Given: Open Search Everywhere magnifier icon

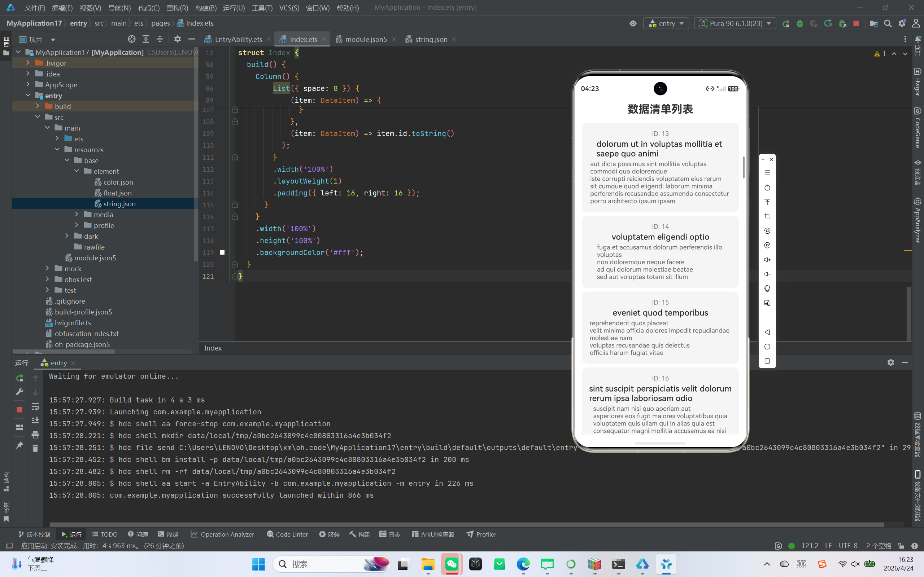Looking at the screenshot, I should tap(888, 24).
